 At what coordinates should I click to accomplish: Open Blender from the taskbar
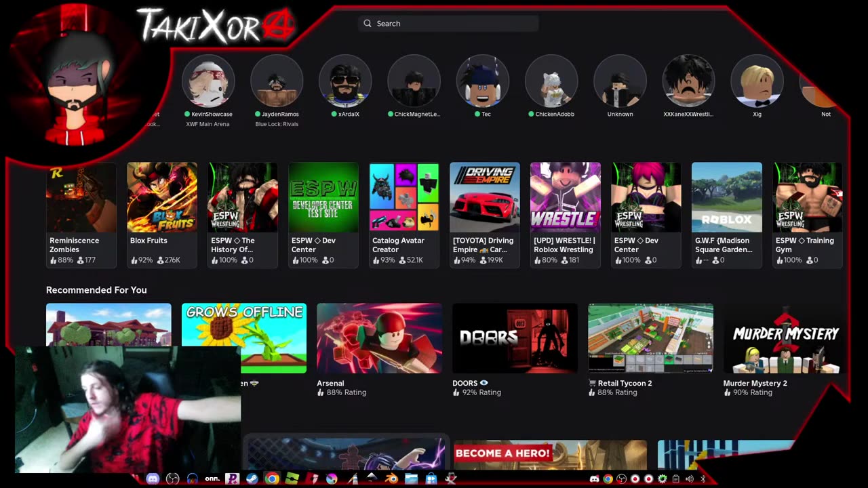[391, 479]
